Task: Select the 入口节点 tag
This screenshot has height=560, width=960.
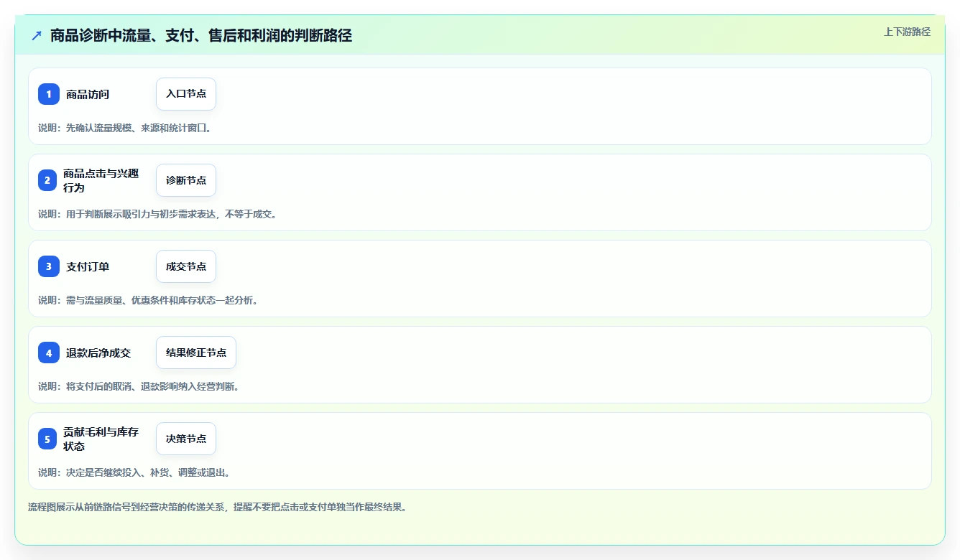Action: 186,94
